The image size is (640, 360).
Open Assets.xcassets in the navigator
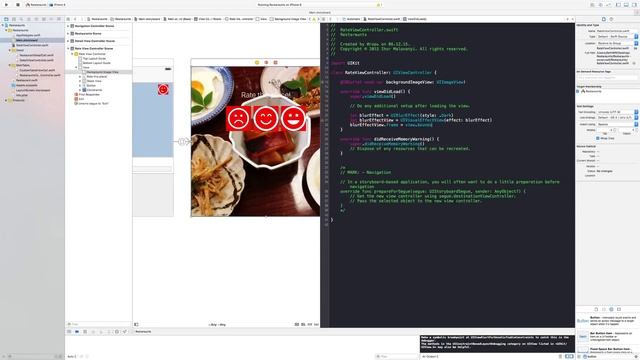pos(27,85)
